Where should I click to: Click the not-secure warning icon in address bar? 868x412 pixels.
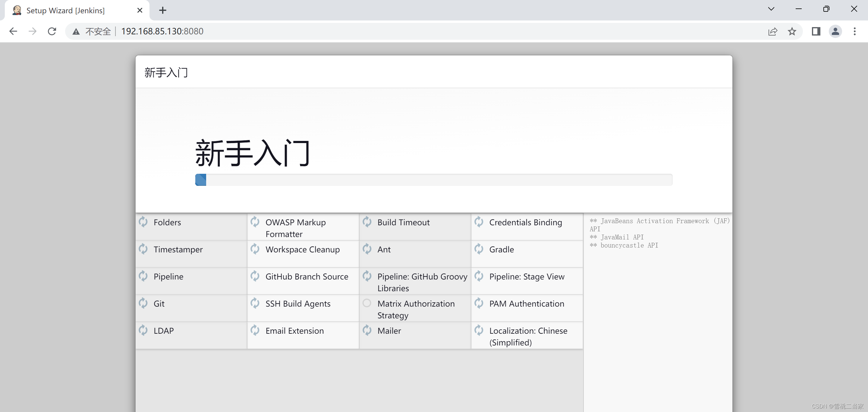coord(76,32)
